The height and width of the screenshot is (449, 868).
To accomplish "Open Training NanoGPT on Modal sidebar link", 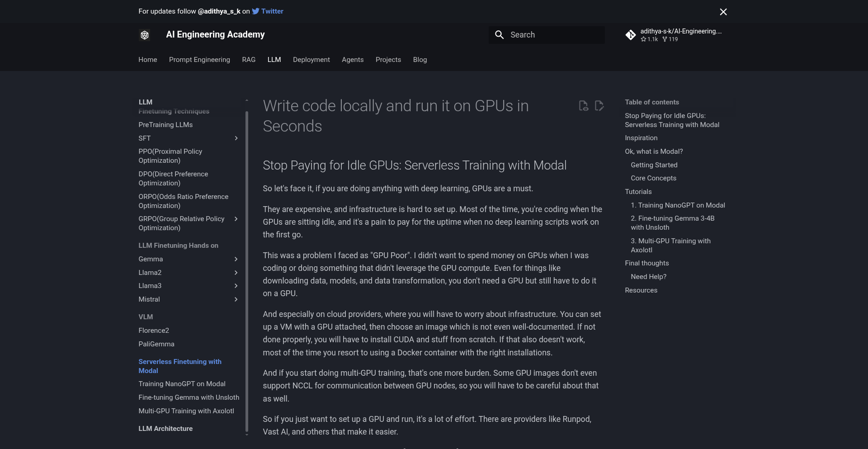I will click(x=182, y=384).
